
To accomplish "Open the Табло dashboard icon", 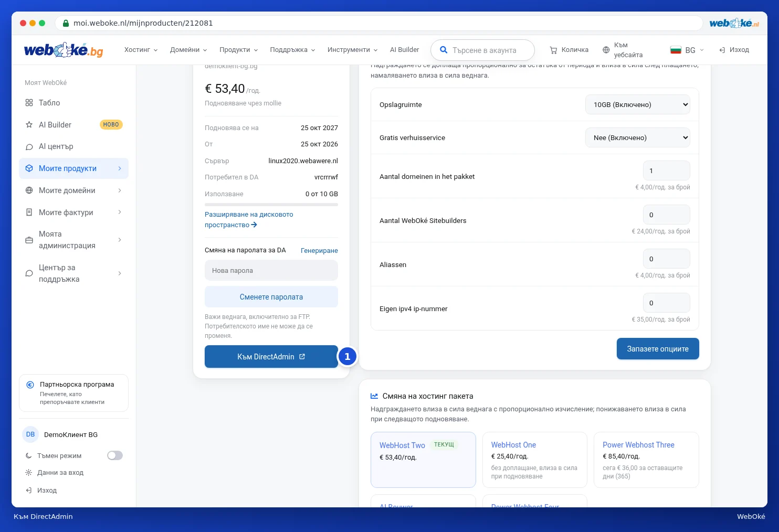I will coord(29,103).
